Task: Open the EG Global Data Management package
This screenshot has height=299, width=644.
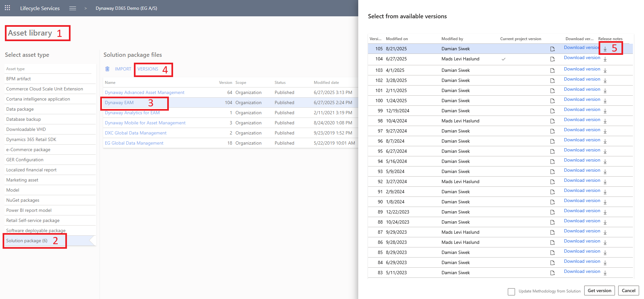Action: pyautogui.click(x=134, y=143)
